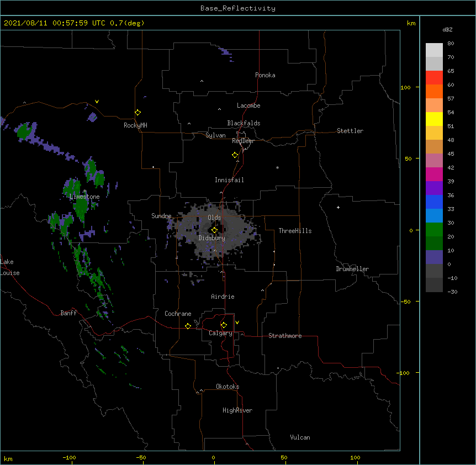Click the white plus marker north of Drumheller
The width and height of the screenshot is (476, 465).
pyautogui.click(x=338, y=207)
